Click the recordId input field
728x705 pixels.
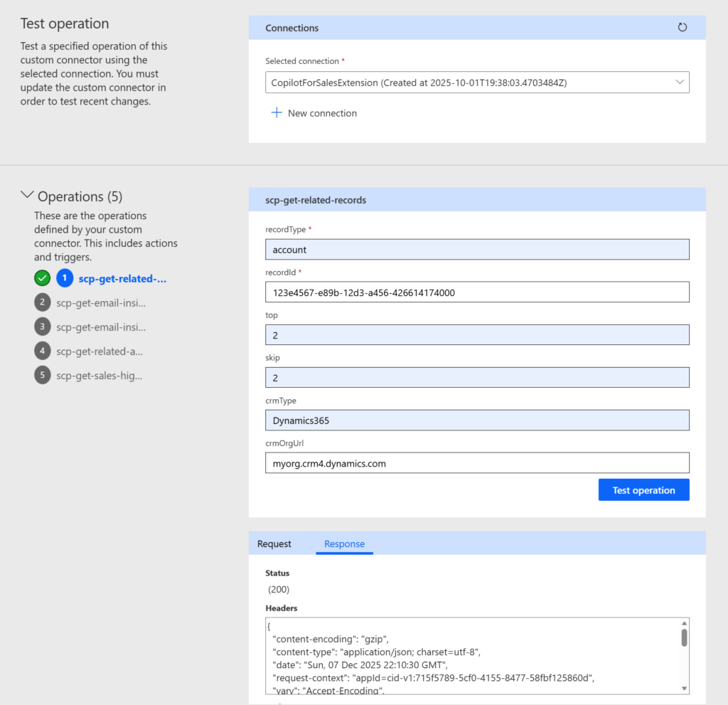tap(477, 292)
